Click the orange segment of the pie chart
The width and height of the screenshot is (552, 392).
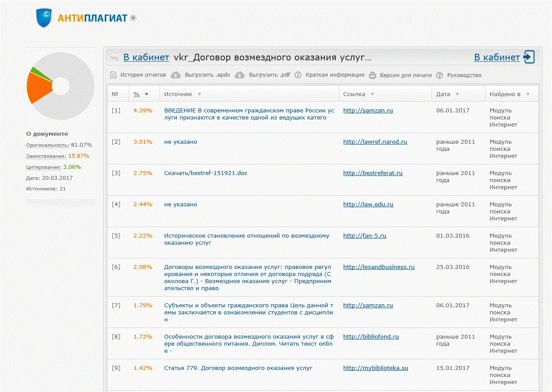click(39, 87)
